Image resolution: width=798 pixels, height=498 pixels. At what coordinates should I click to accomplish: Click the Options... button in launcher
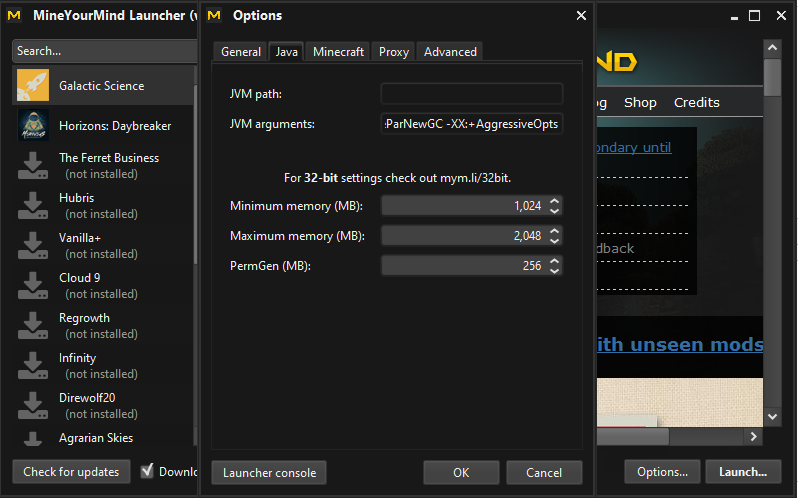pyautogui.click(x=662, y=472)
